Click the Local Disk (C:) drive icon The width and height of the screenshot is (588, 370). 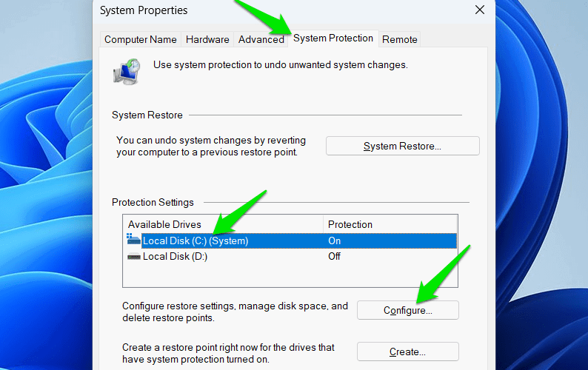[x=134, y=240]
